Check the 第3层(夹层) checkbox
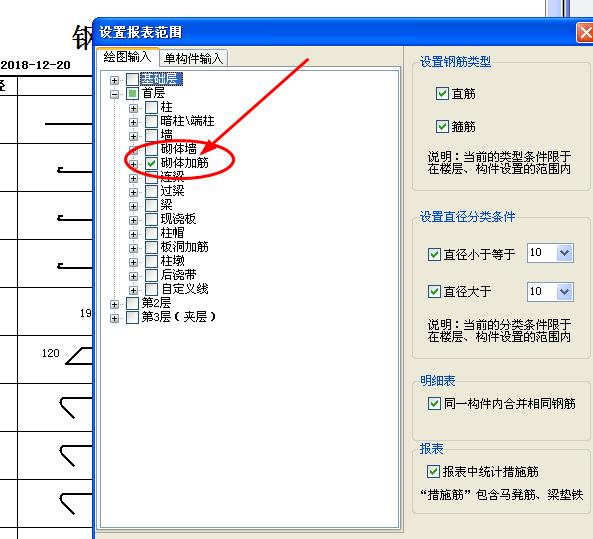 click(132, 317)
